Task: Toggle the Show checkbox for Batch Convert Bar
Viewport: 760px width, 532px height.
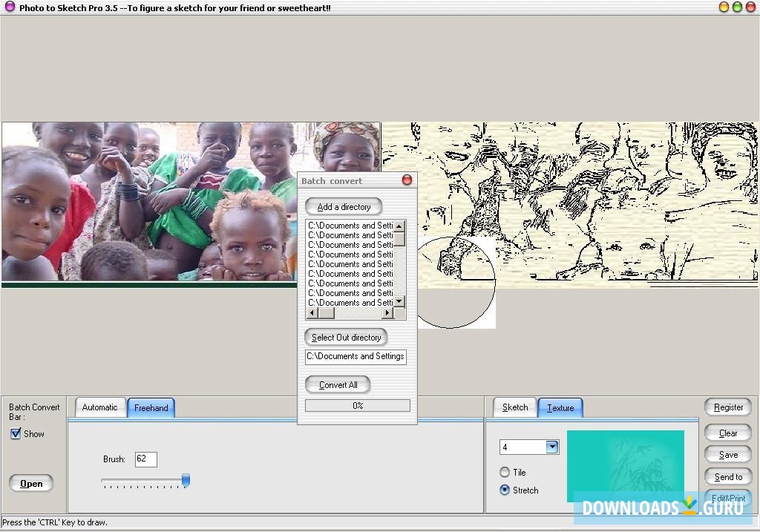Action: [16, 434]
